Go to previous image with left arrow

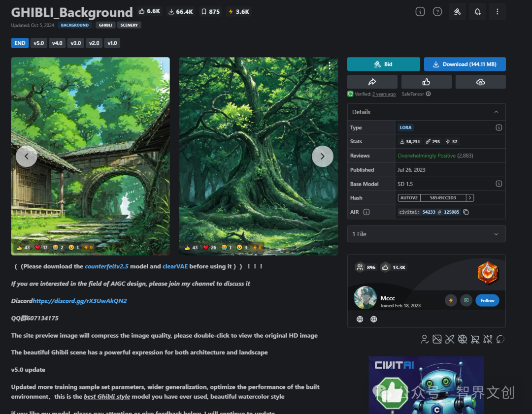(x=27, y=157)
